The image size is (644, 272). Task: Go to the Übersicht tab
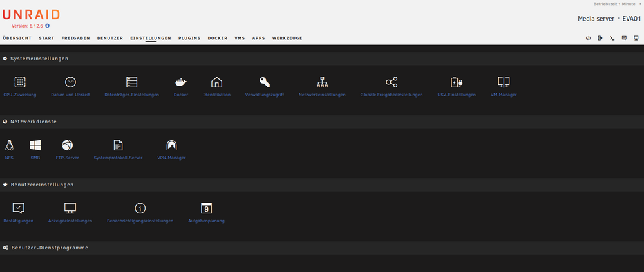[17, 38]
